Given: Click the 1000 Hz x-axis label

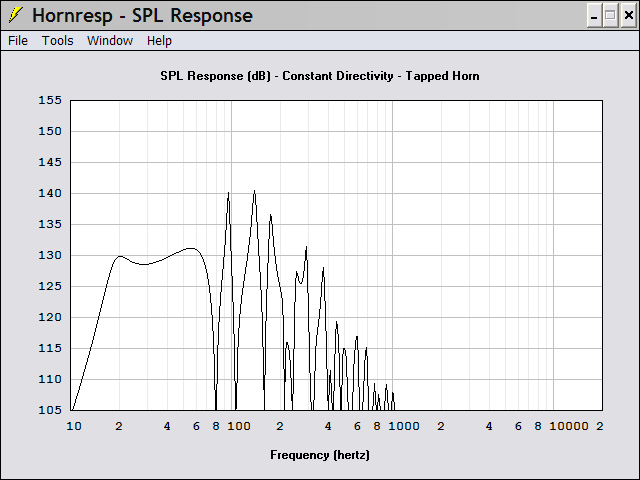Looking at the screenshot, I should [404, 427].
